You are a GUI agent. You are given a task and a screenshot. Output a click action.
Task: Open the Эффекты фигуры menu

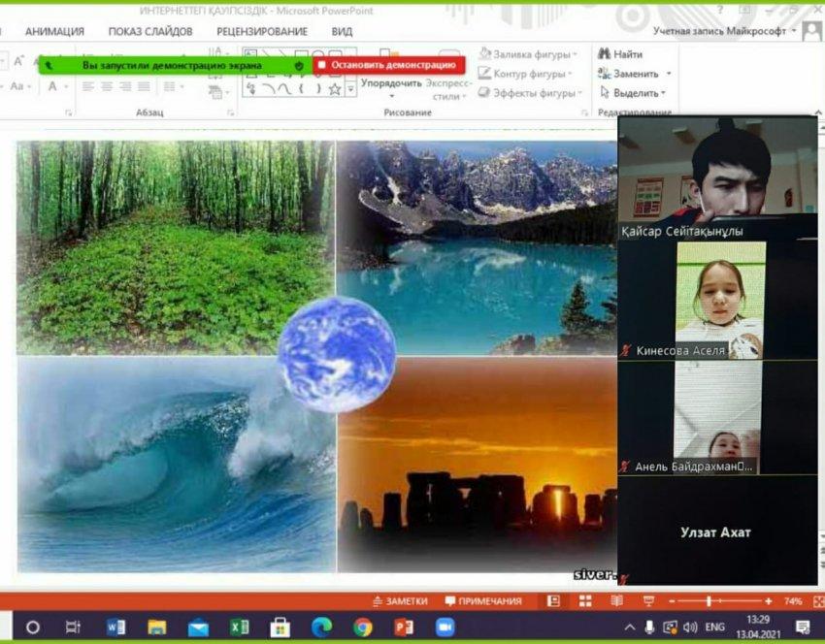[x=580, y=93]
